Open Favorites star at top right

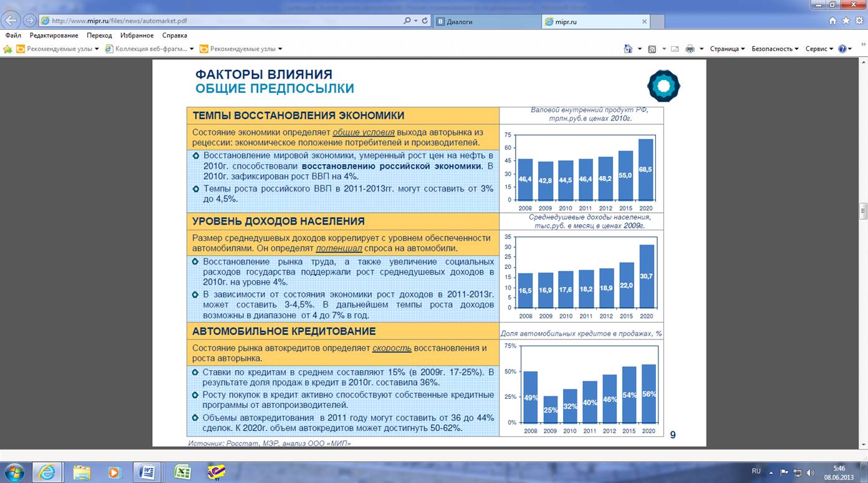click(x=846, y=21)
